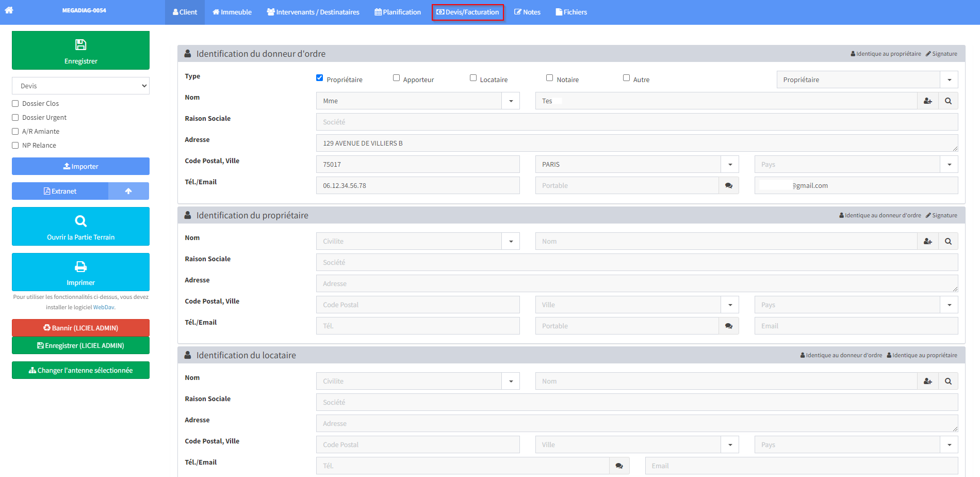Click the chat bubble icon beside donneur d'ordre Portable field

pos(728,185)
